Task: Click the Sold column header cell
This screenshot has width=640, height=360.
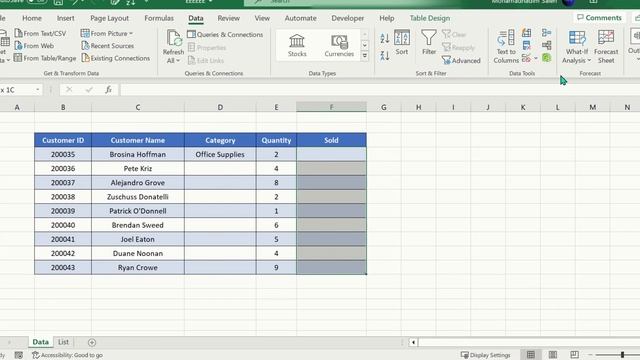Action: point(331,140)
